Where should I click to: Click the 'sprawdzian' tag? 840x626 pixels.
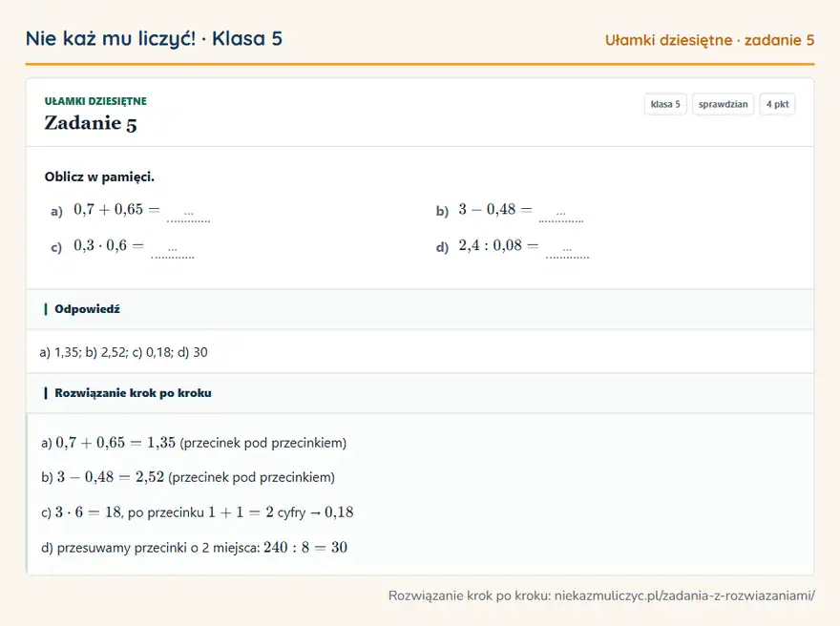point(723,104)
